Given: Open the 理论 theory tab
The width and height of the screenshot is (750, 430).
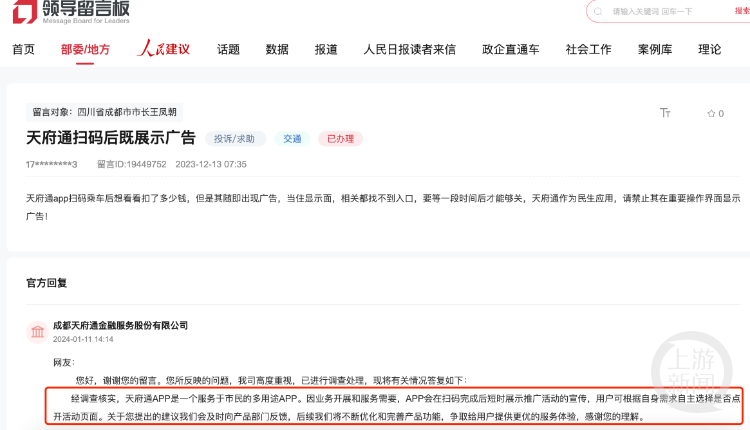Looking at the screenshot, I should (709, 49).
